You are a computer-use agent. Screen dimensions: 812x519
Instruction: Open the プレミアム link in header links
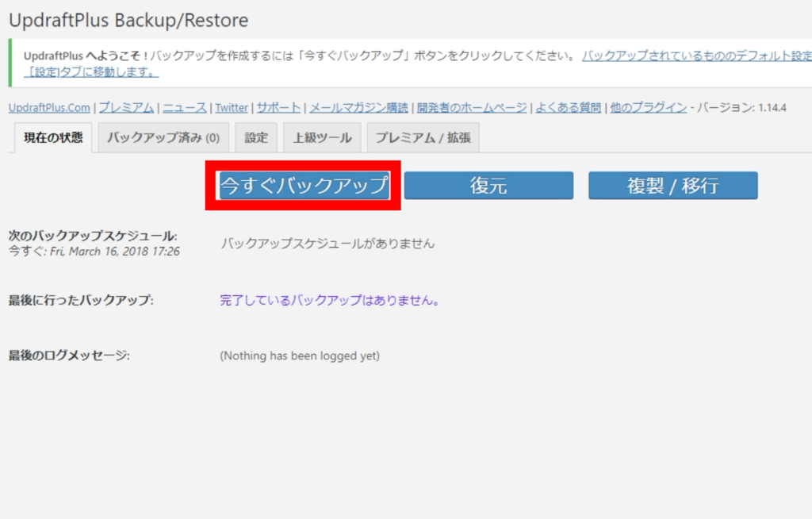click(126, 108)
